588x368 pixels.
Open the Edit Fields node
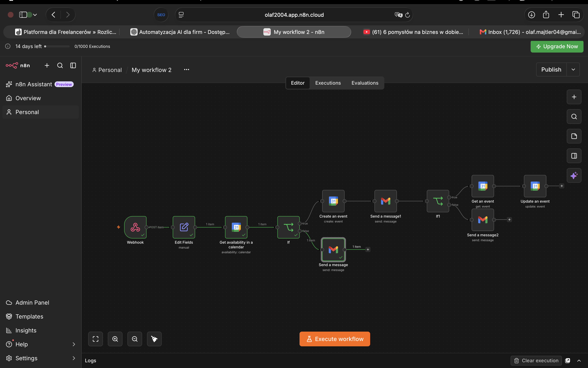coord(184,227)
